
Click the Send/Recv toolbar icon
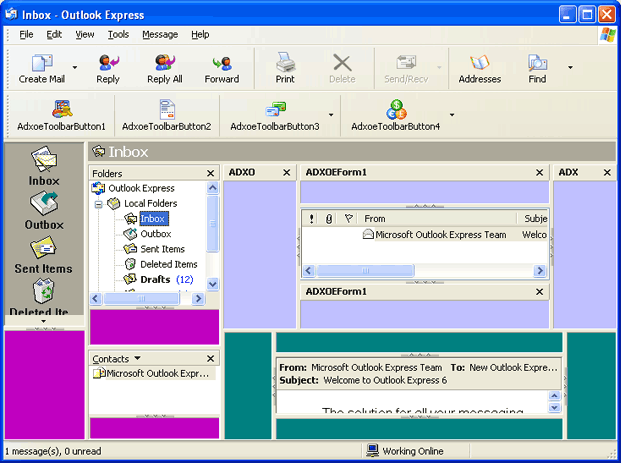coord(406,63)
